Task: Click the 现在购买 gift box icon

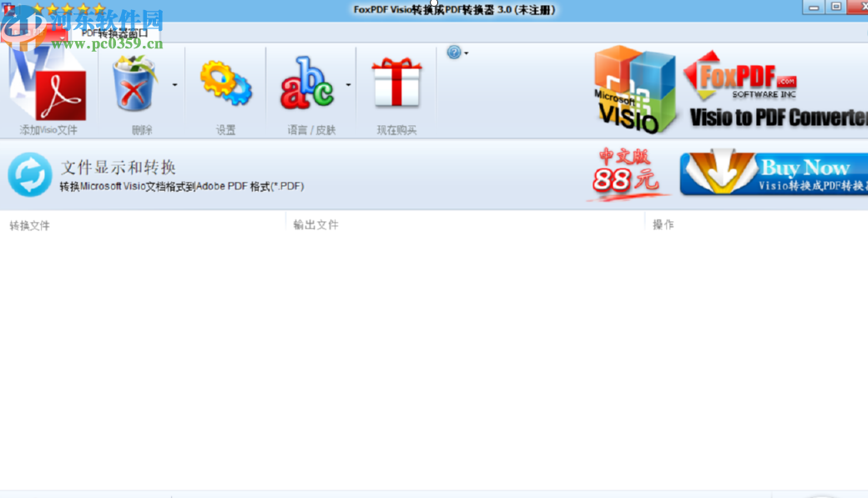Action: [396, 83]
